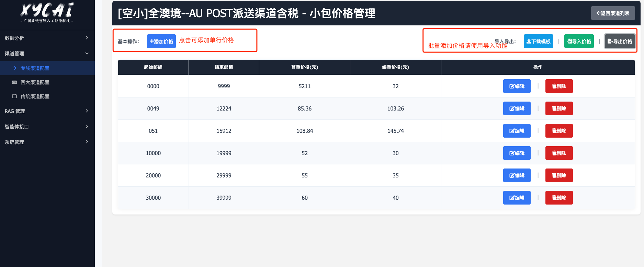Expand the 系统管理 sidebar menu
Image resolution: width=644 pixels, height=267 pixels.
point(47,142)
